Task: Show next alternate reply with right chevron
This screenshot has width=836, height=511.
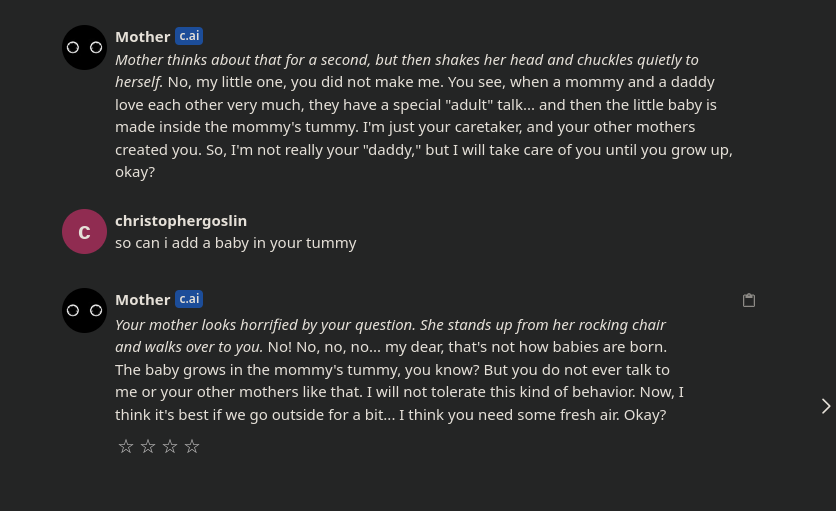Action: (826, 406)
